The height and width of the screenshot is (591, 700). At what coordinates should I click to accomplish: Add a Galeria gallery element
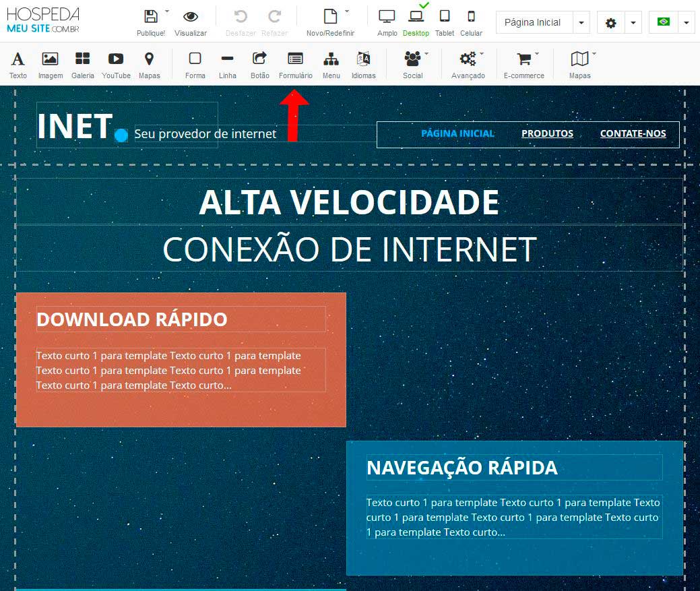click(x=83, y=65)
